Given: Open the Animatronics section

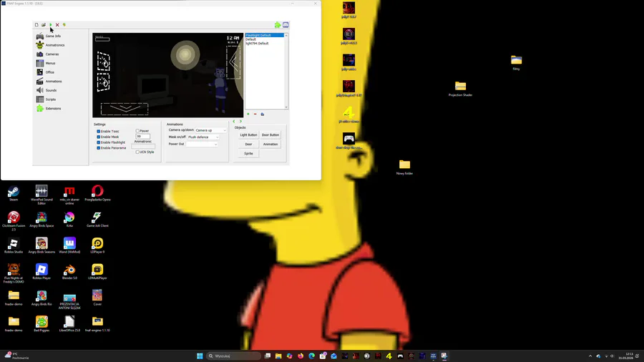Looking at the screenshot, I should pyautogui.click(x=50, y=45).
